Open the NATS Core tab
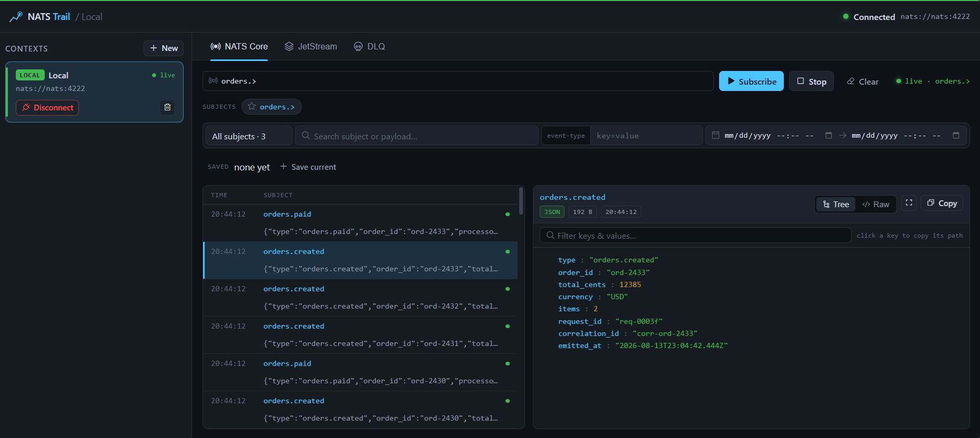The height and width of the screenshot is (438, 980). point(239,46)
